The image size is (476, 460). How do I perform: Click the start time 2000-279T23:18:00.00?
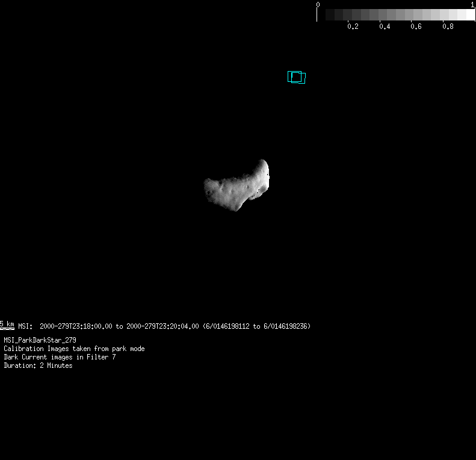pos(76,326)
